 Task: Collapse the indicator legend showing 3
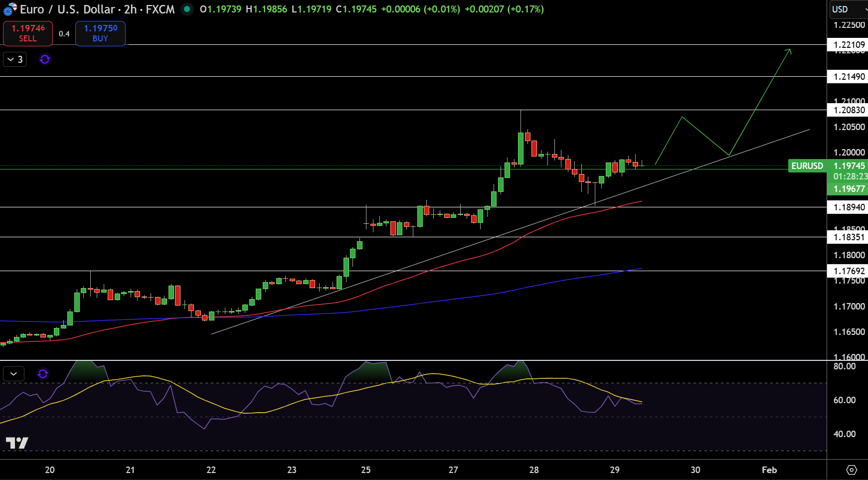[x=14, y=59]
